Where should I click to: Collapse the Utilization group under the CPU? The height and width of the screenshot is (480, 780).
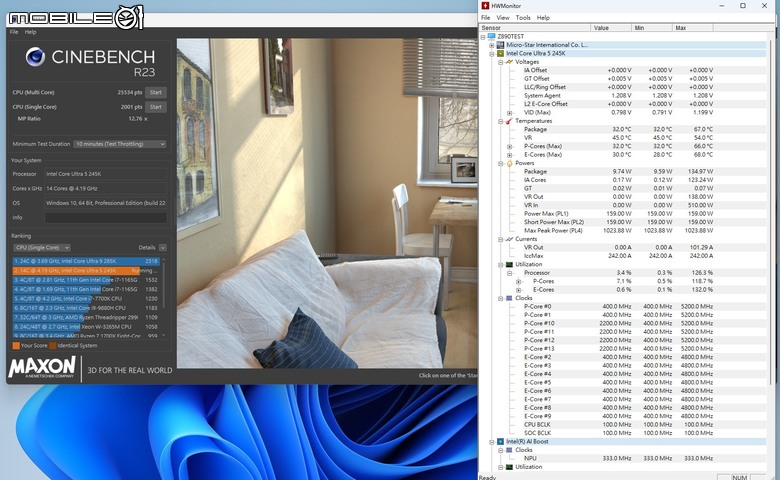click(500, 265)
